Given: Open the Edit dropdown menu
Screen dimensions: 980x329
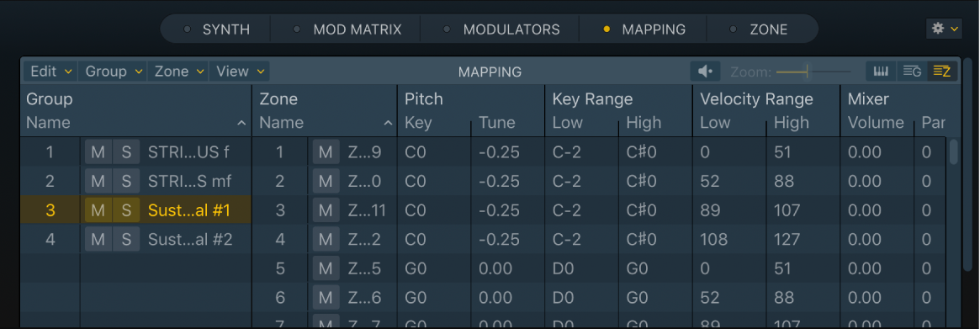Looking at the screenshot, I should tap(50, 72).
